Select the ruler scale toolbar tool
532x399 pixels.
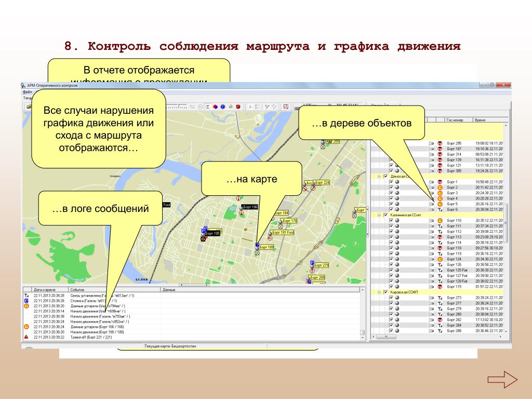pyautogui.click(x=178, y=107)
